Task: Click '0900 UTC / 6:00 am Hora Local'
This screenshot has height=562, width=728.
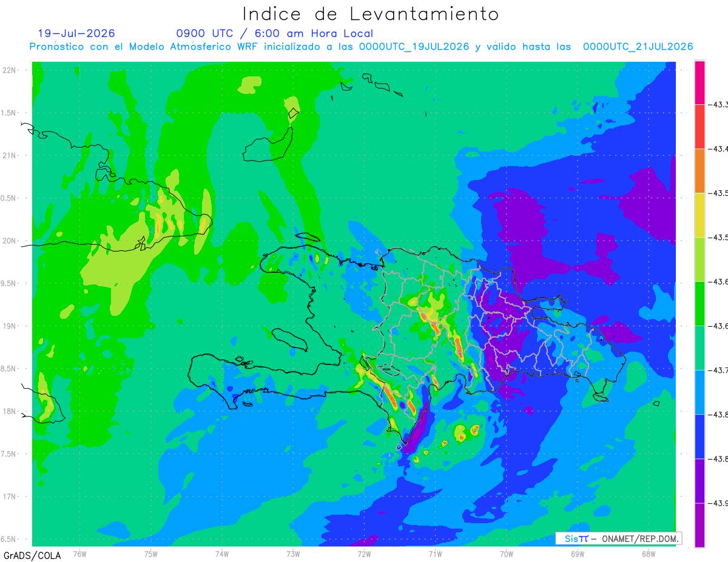Action: coord(275,33)
